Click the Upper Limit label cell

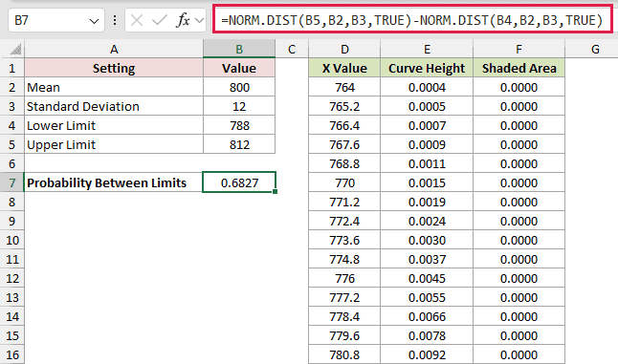coord(114,144)
